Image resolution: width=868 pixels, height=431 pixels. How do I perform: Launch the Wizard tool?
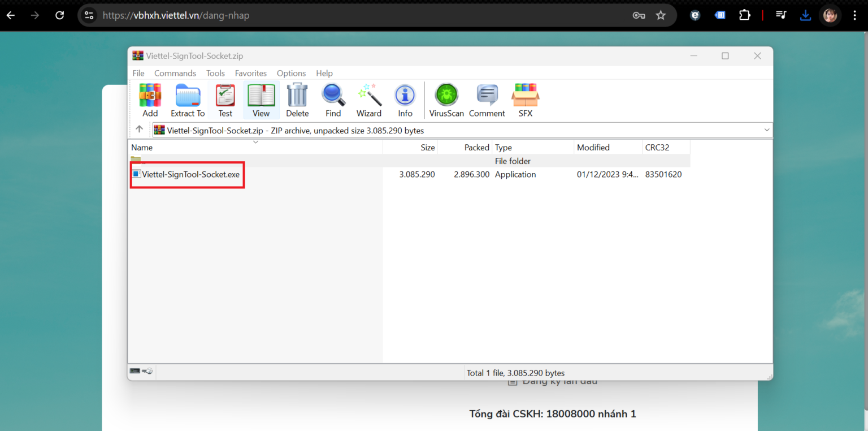369,100
